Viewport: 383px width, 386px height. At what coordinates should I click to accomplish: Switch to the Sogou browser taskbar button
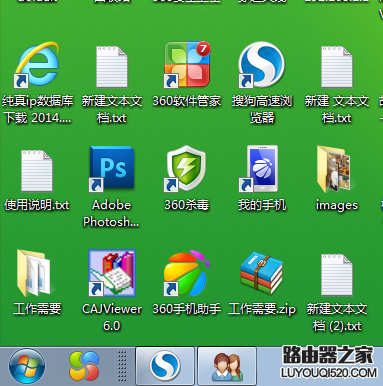(x=165, y=366)
